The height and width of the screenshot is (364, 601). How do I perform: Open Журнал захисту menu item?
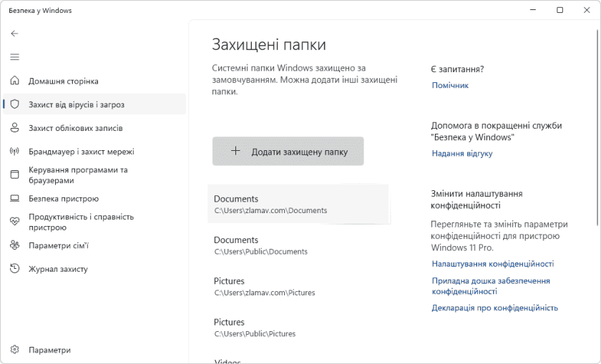(x=58, y=269)
